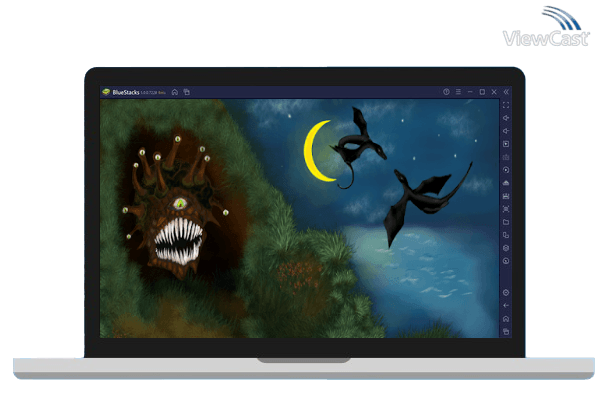Screen dimensions: 602x414
Task: Open the recent apps icon in the title bar
Action: pyautogui.click(x=187, y=92)
